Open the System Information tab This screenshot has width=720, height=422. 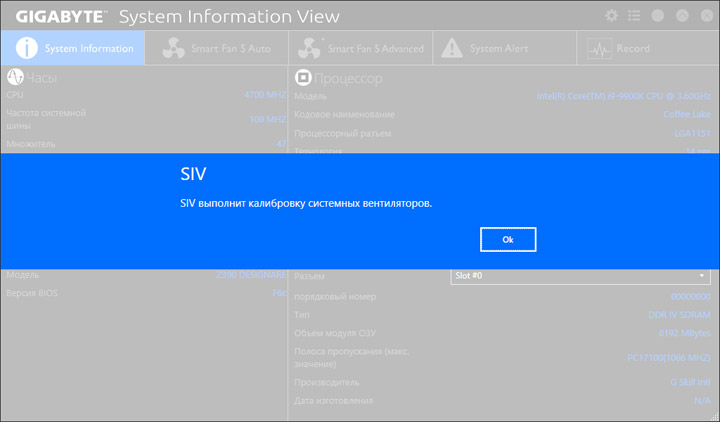pyautogui.click(x=73, y=48)
